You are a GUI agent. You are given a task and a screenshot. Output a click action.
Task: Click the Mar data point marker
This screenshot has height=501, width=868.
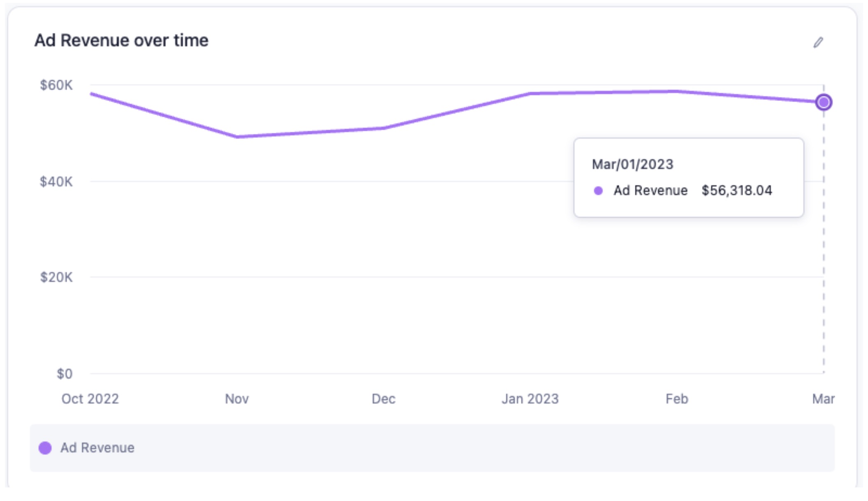(x=824, y=102)
